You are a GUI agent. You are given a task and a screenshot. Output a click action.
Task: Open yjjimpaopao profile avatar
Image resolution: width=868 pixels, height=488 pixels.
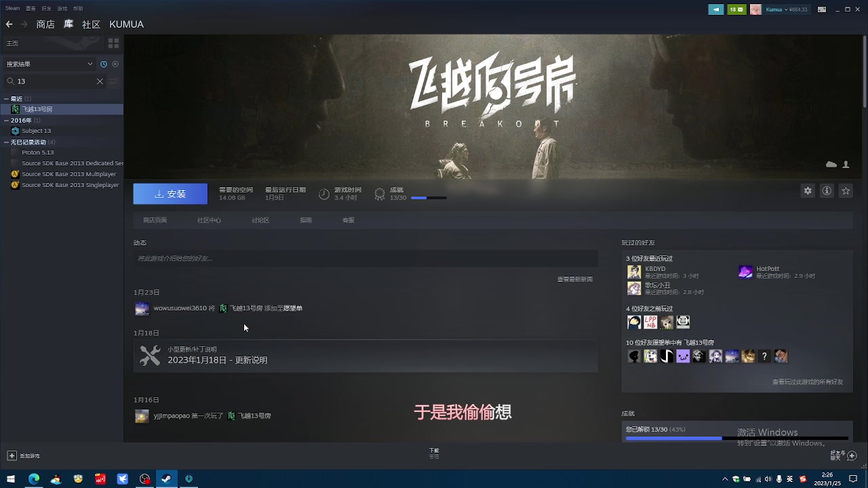[142, 416]
